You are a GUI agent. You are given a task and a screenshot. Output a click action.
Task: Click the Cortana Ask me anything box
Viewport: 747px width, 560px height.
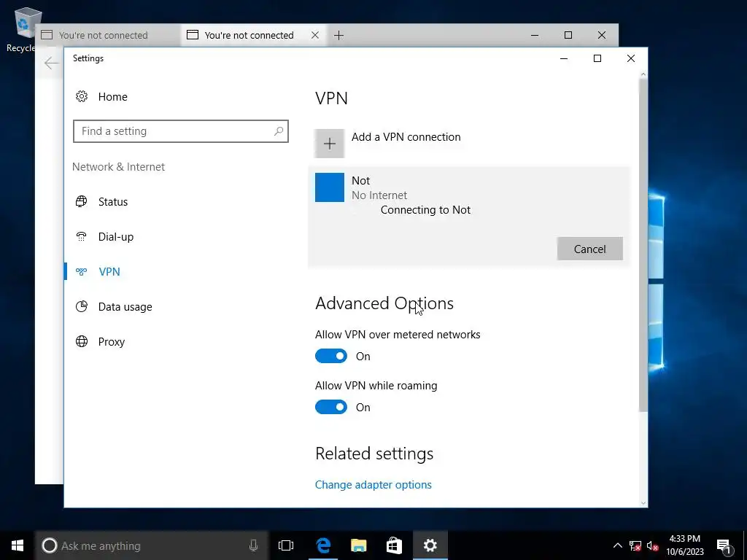click(152, 545)
